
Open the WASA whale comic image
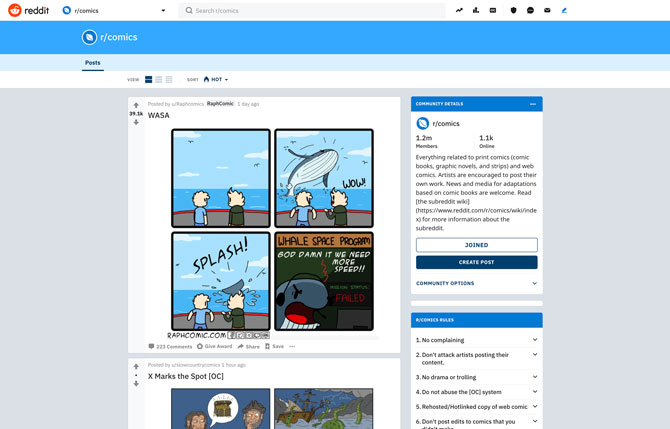click(x=273, y=233)
